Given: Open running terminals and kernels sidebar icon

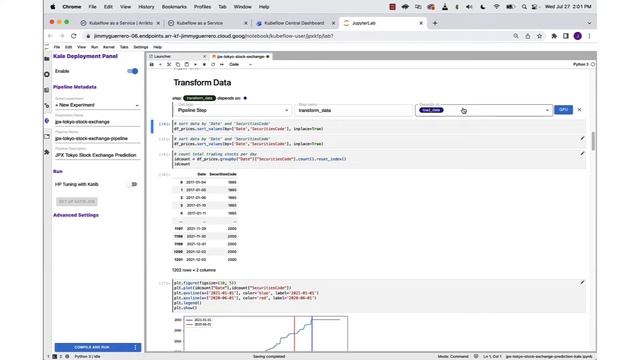Looking at the screenshot, I should click(47, 74).
